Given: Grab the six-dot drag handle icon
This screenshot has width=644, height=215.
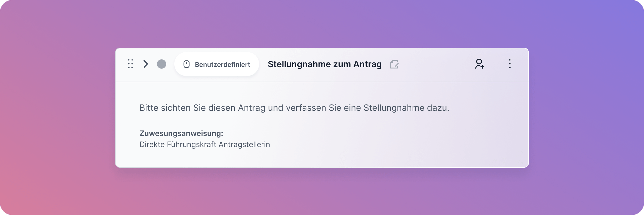Looking at the screenshot, I should [130, 64].
